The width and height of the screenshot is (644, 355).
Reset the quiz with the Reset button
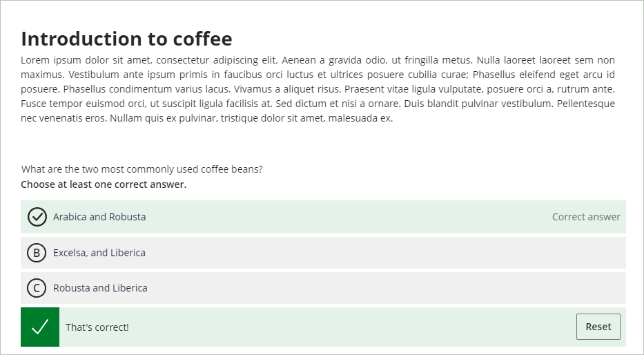tap(598, 327)
